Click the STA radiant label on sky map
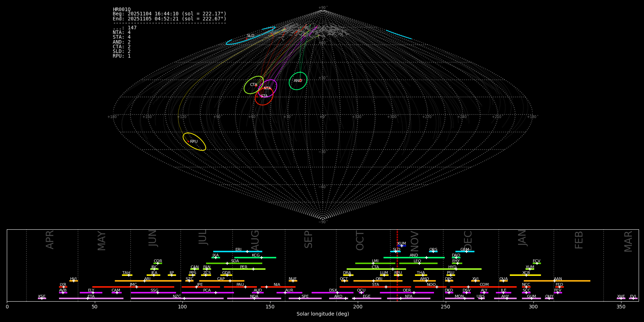This screenshot has height=322, width=644. pos(264,96)
